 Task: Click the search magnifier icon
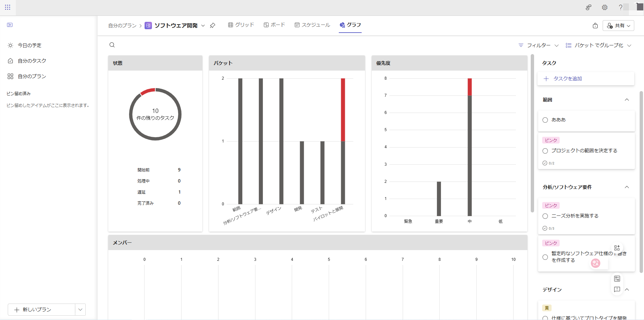coord(112,45)
